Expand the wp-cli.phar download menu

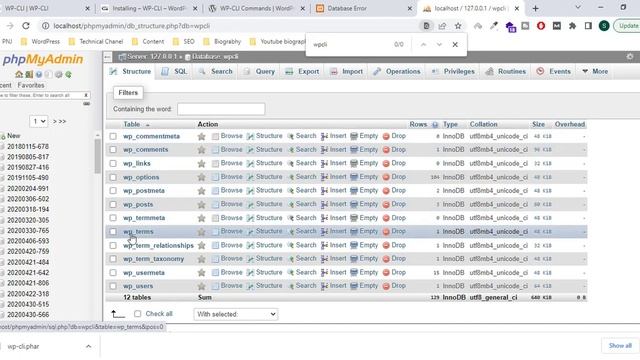pos(89,346)
